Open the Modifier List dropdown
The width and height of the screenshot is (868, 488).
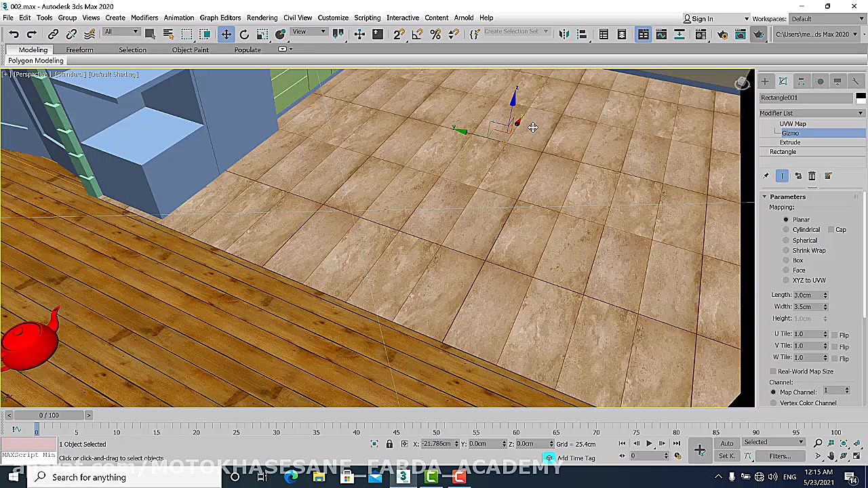812,113
